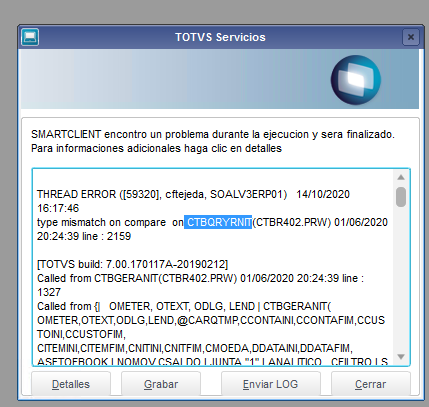Click the 'type mismatch on compare' text
Screen dimensions: 429x407
click(x=101, y=222)
